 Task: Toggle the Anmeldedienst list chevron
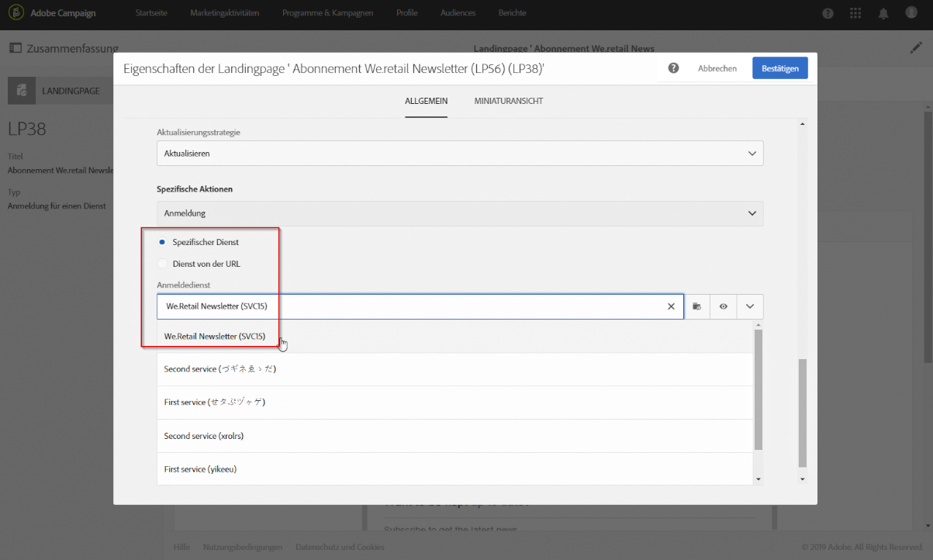coord(750,306)
